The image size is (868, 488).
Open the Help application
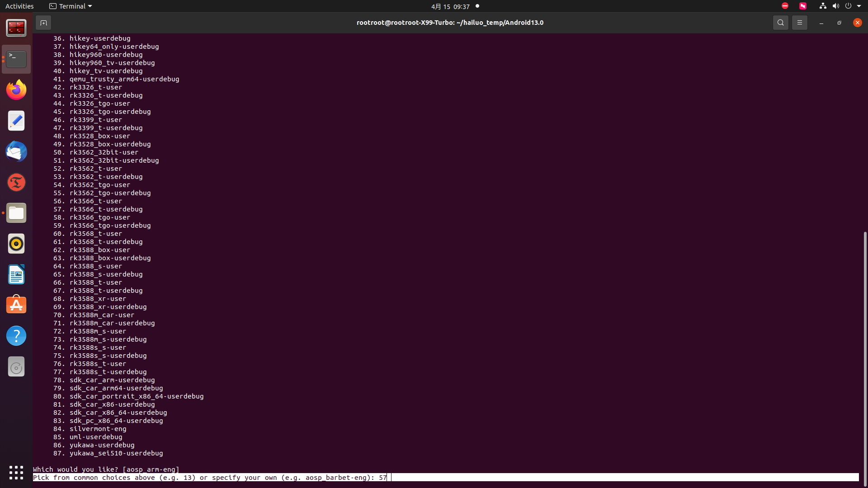tap(16, 336)
